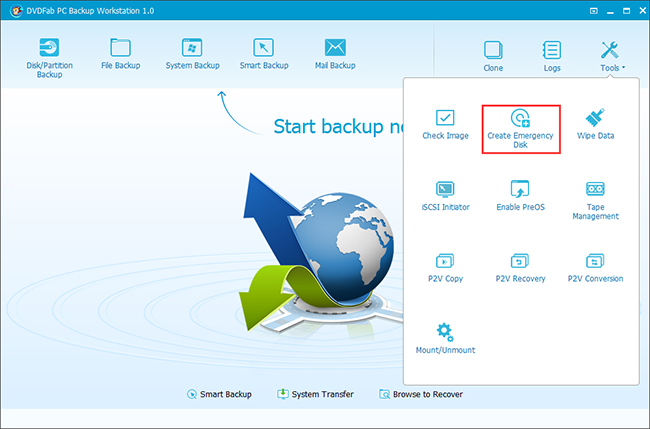Collapse the Tools dropdown menu
Image resolution: width=650 pixels, height=429 pixels.
point(611,56)
